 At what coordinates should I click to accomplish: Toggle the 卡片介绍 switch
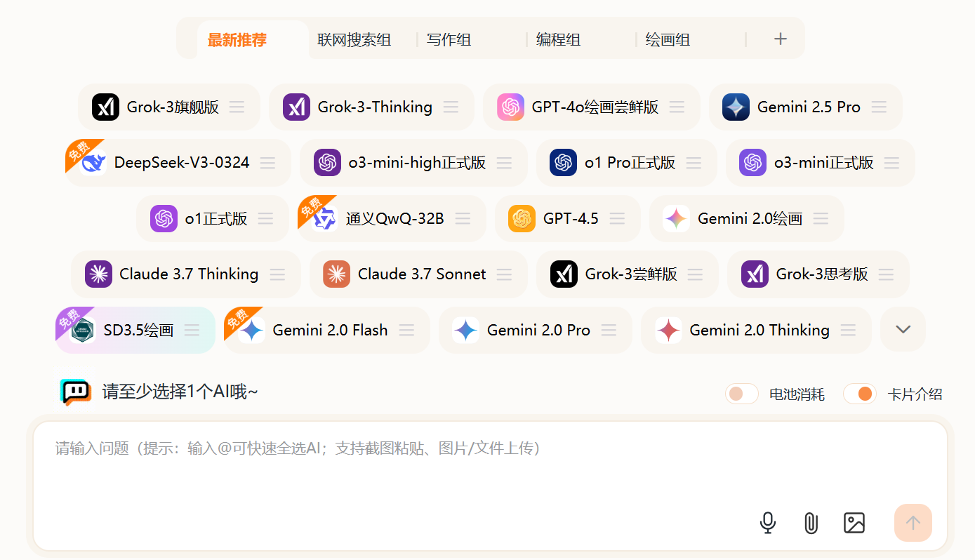pos(860,394)
